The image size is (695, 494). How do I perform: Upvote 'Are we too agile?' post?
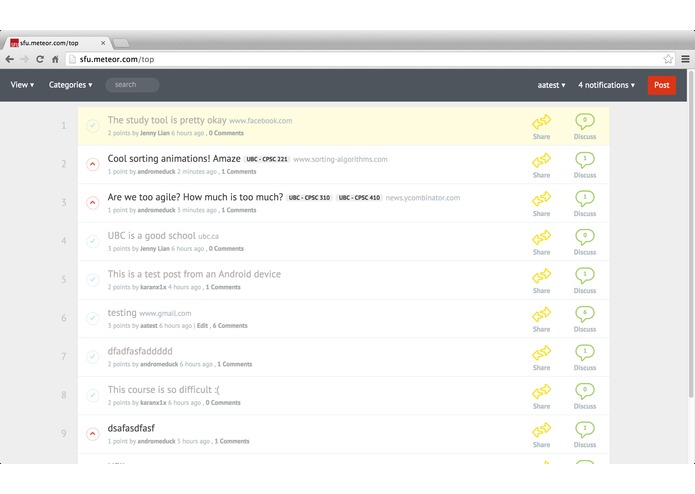93,203
